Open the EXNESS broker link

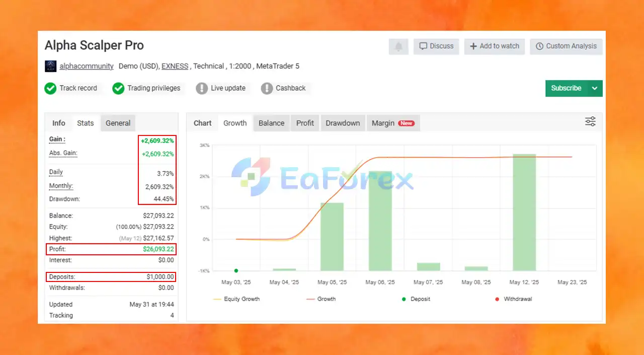point(175,66)
